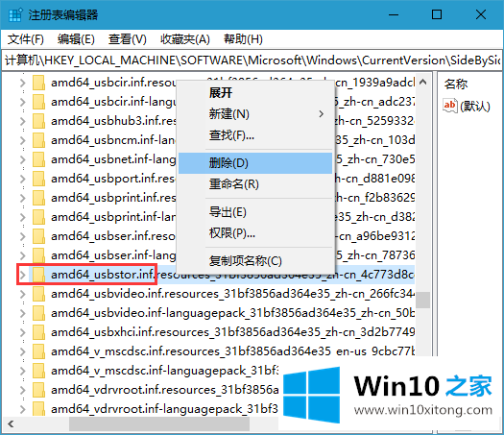
Task: Open the 文件(F) menu
Action: tap(25, 39)
